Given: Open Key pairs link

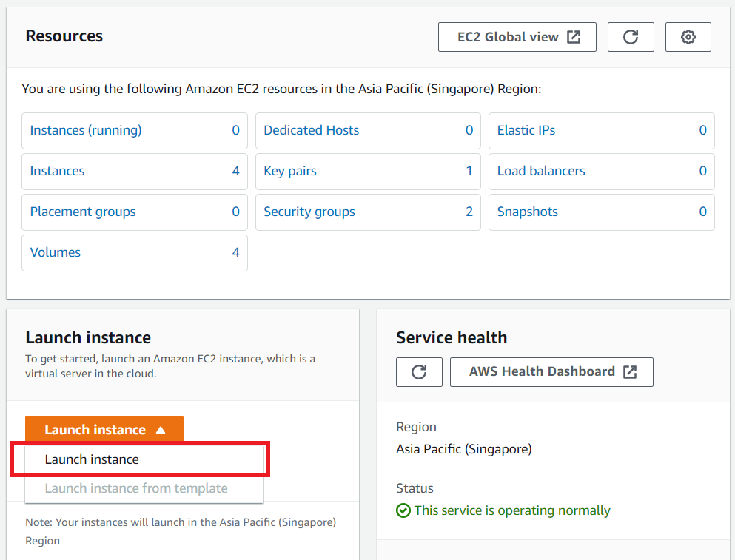Looking at the screenshot, I should [x=290, y=171].
